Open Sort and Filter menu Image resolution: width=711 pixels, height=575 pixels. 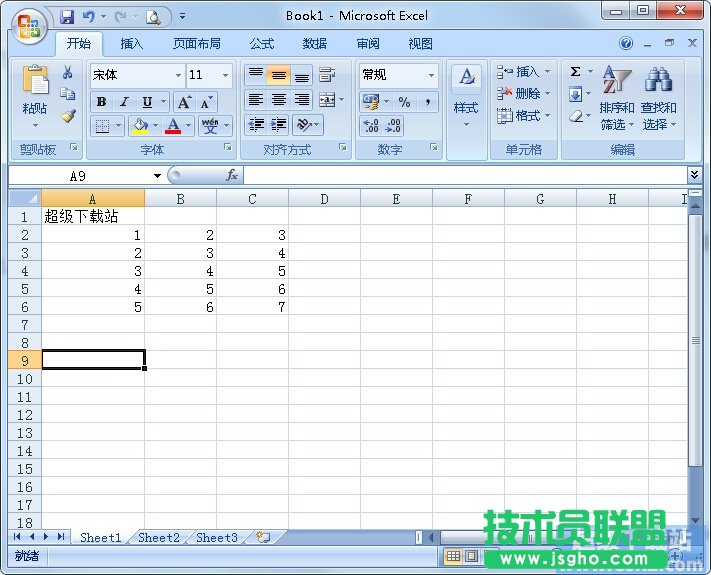click(617, 97)
